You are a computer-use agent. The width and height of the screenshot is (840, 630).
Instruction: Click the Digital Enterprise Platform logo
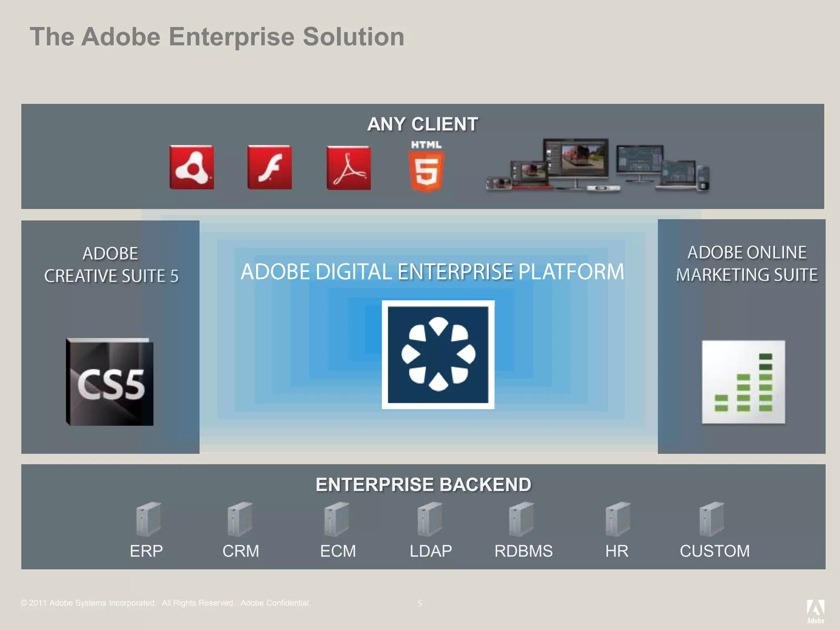click(438, 355)
